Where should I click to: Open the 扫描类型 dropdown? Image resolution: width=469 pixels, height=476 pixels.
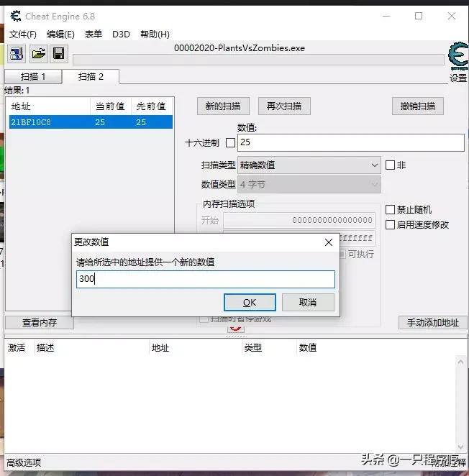pos(309,165)
